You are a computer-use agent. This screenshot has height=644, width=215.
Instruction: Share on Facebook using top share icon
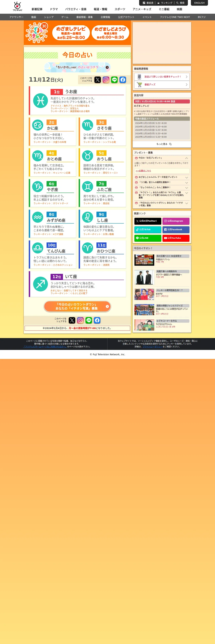pos(123,80)
